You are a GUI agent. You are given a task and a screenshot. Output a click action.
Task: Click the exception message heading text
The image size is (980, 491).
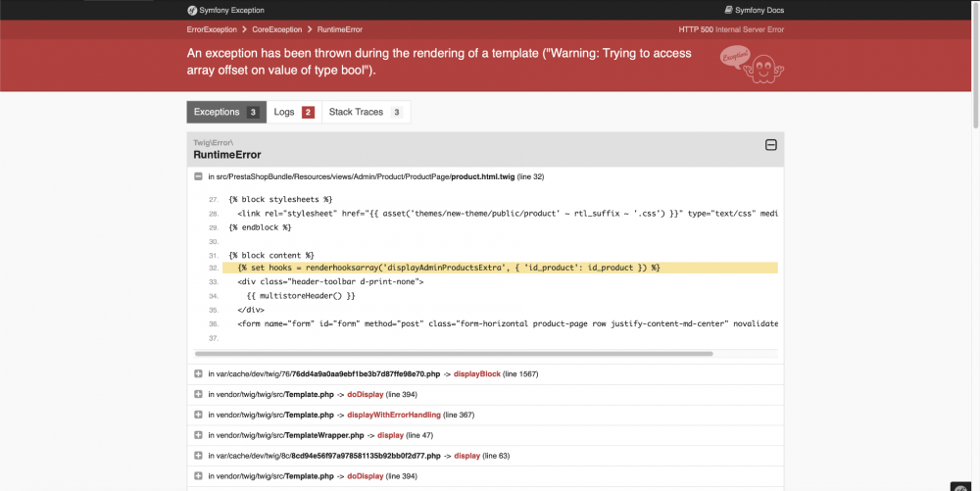click(x=439, y=62)
